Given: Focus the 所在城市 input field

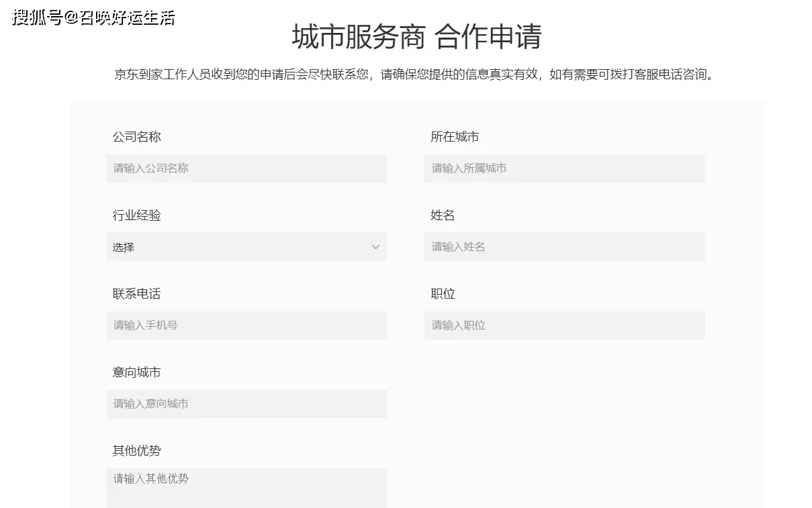Looking at the screenshot, I should click(x=565, y=168).
